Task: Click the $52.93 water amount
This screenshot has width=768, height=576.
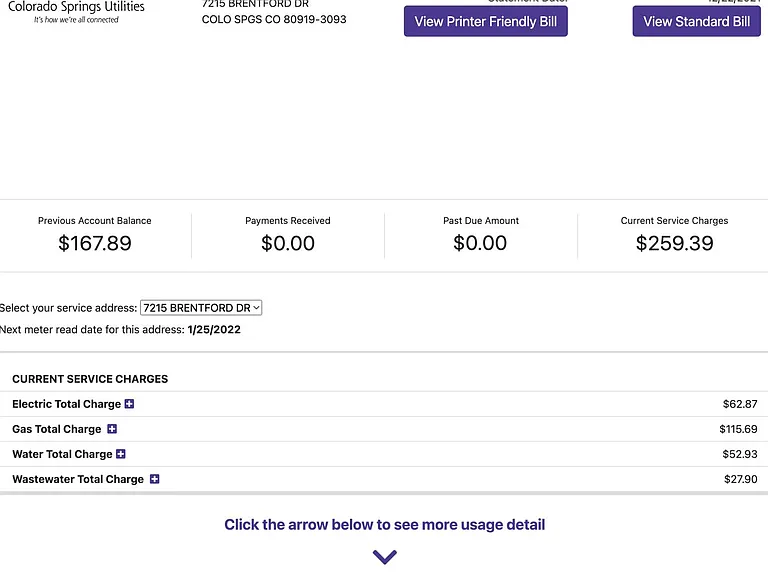Action: tap(740, 454)
